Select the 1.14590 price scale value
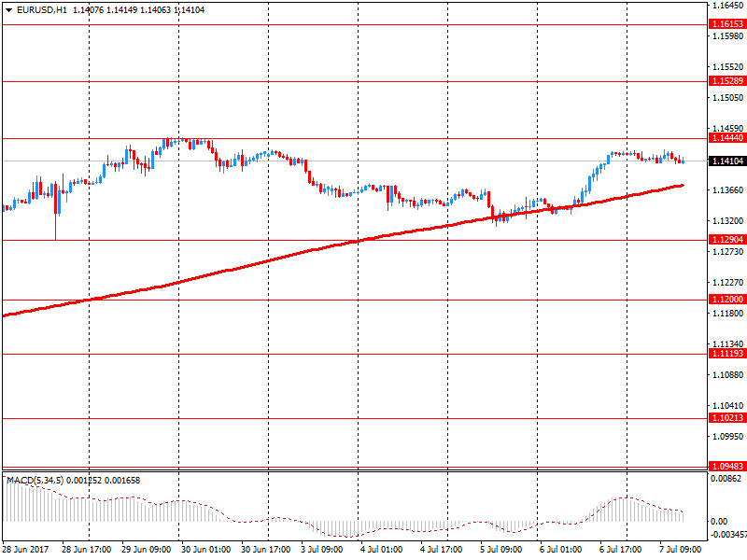Image resolution: width=747 pixels, height=560 pixels. point(728,129)
